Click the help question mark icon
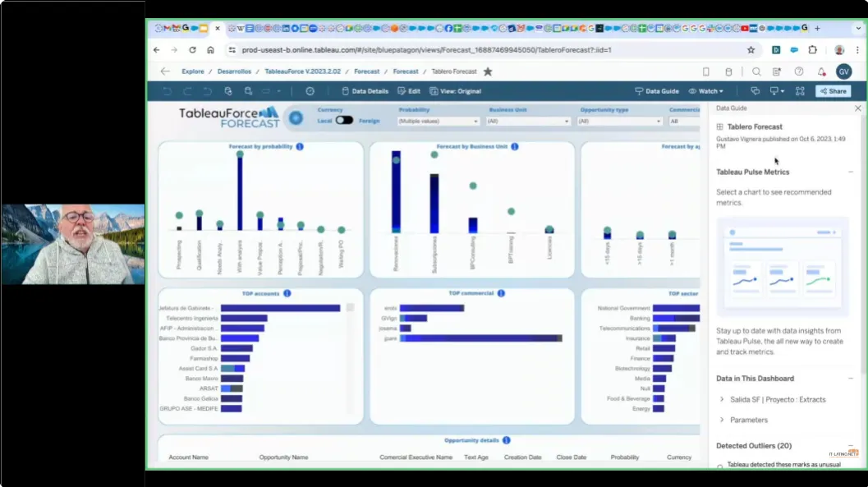The height and width of the screenshot is (487, 868). point(799,72)
